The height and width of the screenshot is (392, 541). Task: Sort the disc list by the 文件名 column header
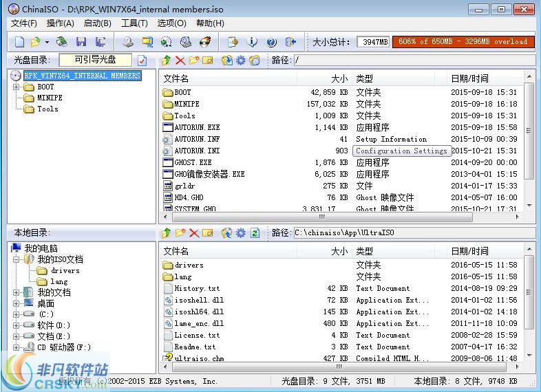click(228, 78)
